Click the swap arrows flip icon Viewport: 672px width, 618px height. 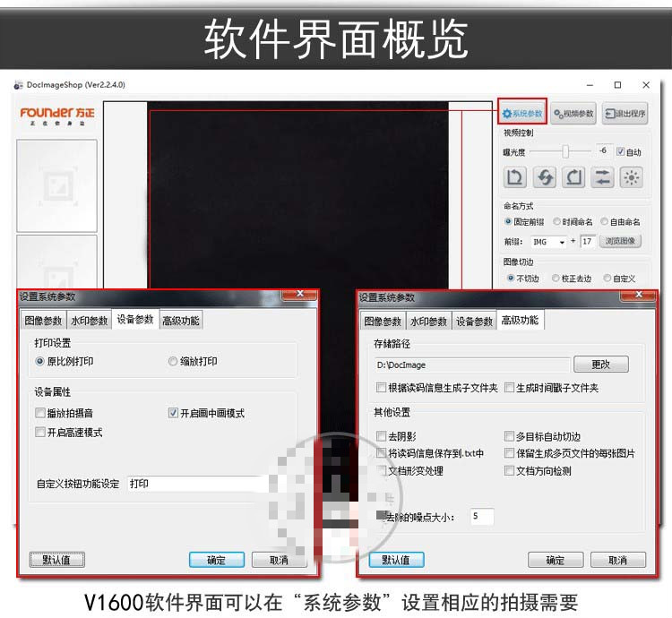coord(602,176)
